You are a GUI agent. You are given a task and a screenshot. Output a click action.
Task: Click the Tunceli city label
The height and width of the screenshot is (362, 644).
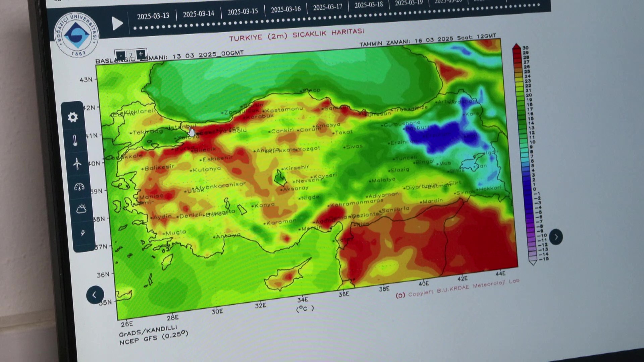coord(405,158)
